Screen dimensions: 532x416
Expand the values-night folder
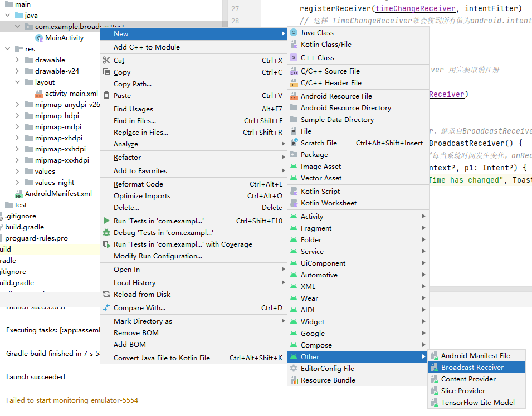(18, 183)
